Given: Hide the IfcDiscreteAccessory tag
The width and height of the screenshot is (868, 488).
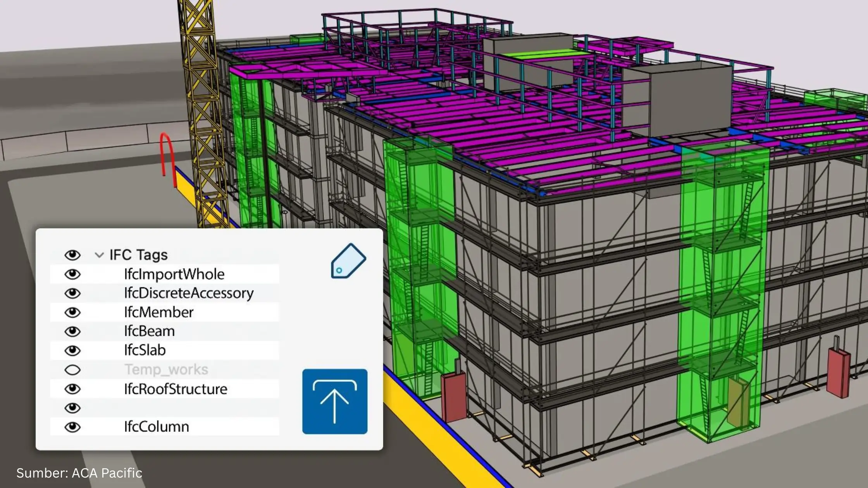Looking at the screenshot, I should coord(72,293).
